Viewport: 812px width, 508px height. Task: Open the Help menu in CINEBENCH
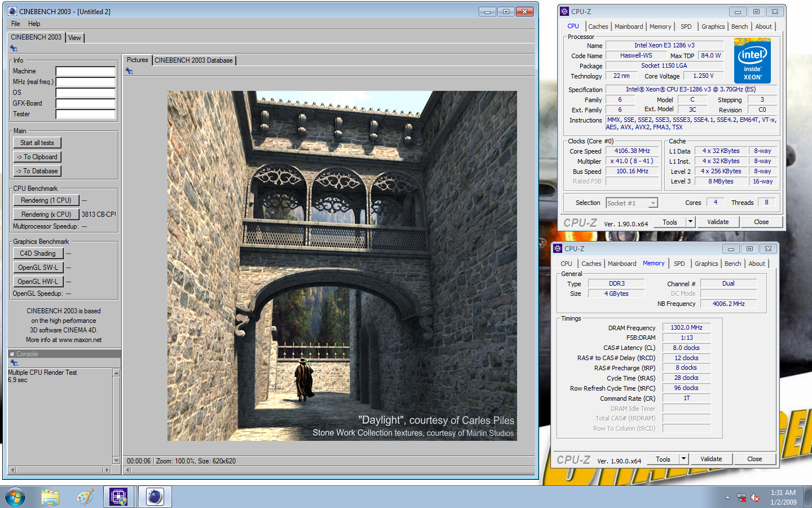pyautogui.click(x=34, y=24)
